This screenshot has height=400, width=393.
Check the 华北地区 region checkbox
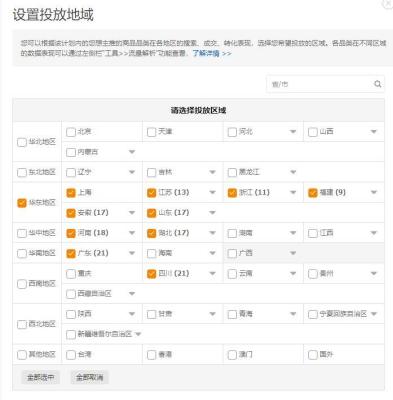point(22,142)
